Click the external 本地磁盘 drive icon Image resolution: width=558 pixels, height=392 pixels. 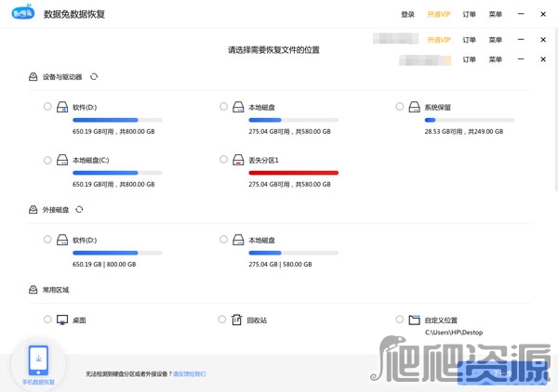(x=238, y=240)
